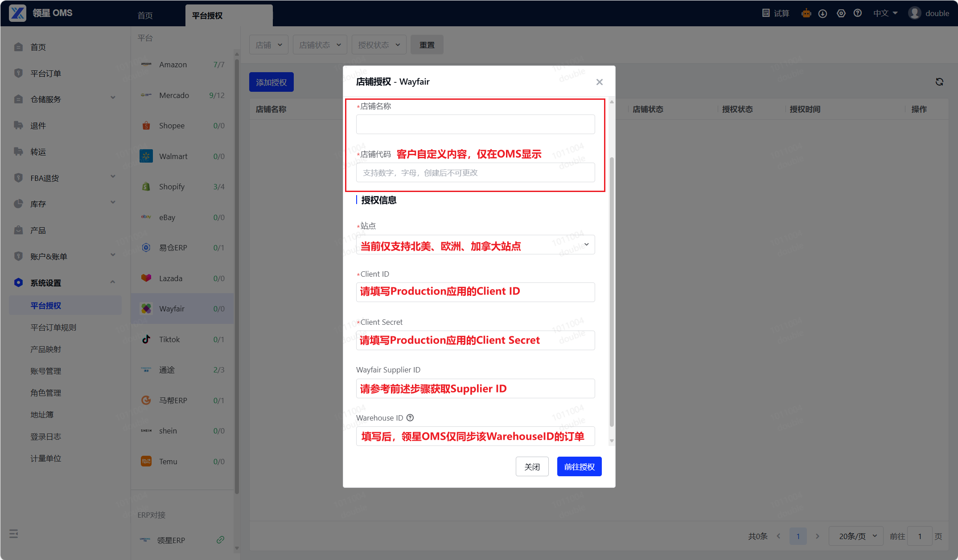The height and width of the screenshot is (560, 958).
Task: Click the Warehouse ID help question icon
Action: point(410,418)
